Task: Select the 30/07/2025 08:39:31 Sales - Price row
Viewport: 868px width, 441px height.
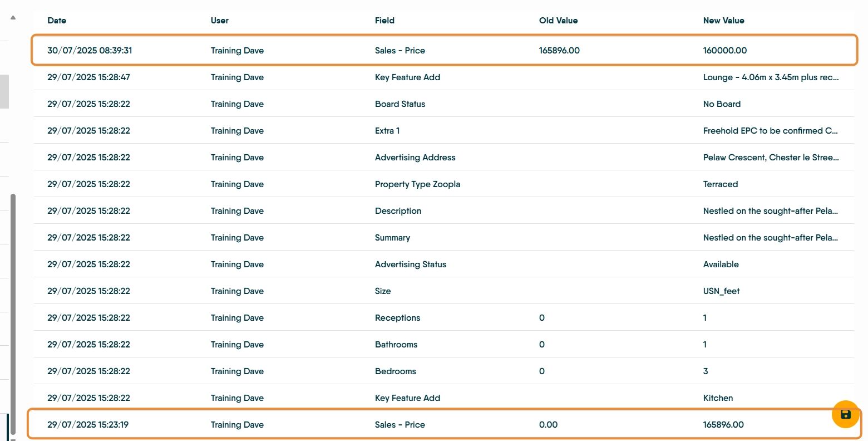Action: [x=445, y=50]
